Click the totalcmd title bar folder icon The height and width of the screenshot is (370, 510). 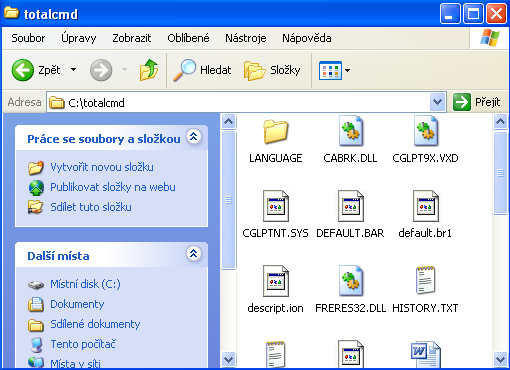[x=11, y=13]
